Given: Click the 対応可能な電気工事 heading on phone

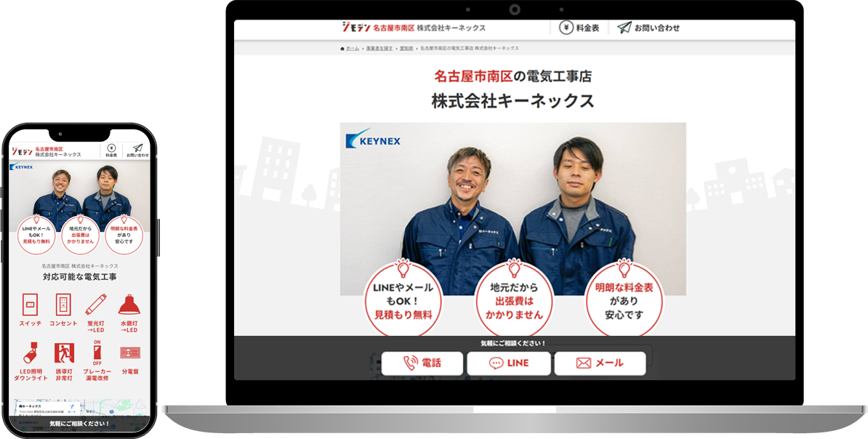Looking at the screenshot, I should (x=80, y=277).
